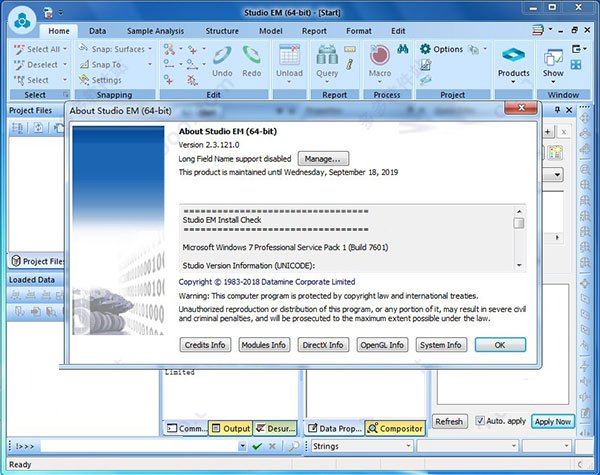Click the magnifier find command icon
This screenshot has width=600, height=475.
[294, 446]
